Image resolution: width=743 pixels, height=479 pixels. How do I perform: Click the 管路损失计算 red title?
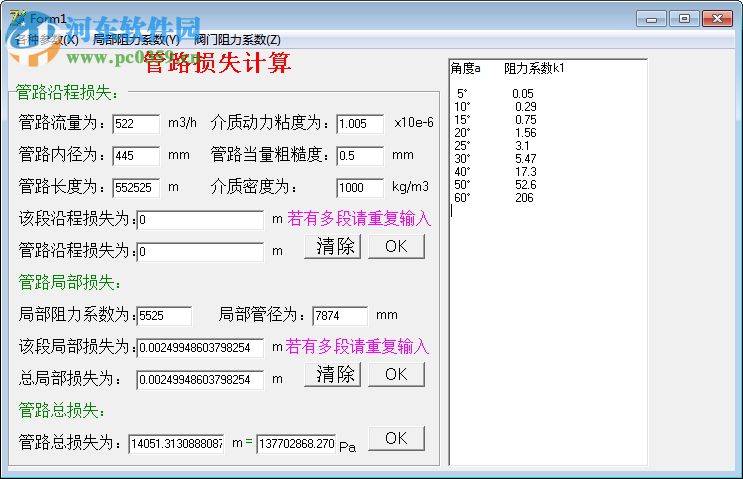217,63
